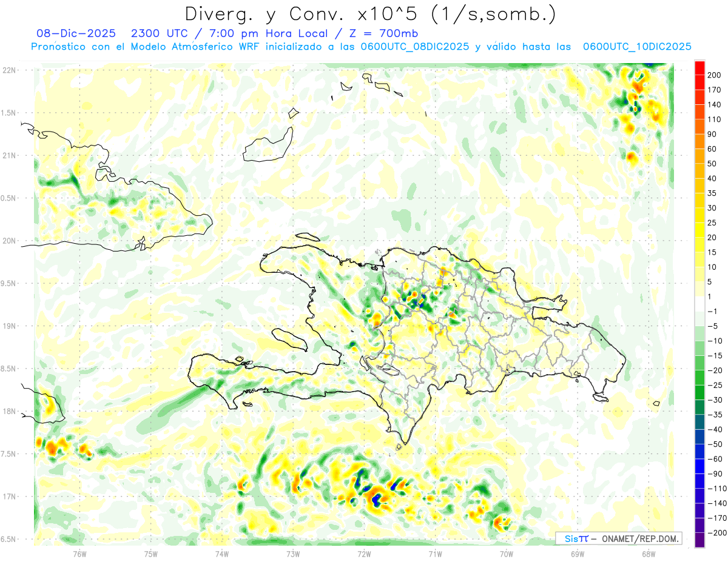Click the '19N' latitude label
728x562 pixels.
tap(9, 326)
